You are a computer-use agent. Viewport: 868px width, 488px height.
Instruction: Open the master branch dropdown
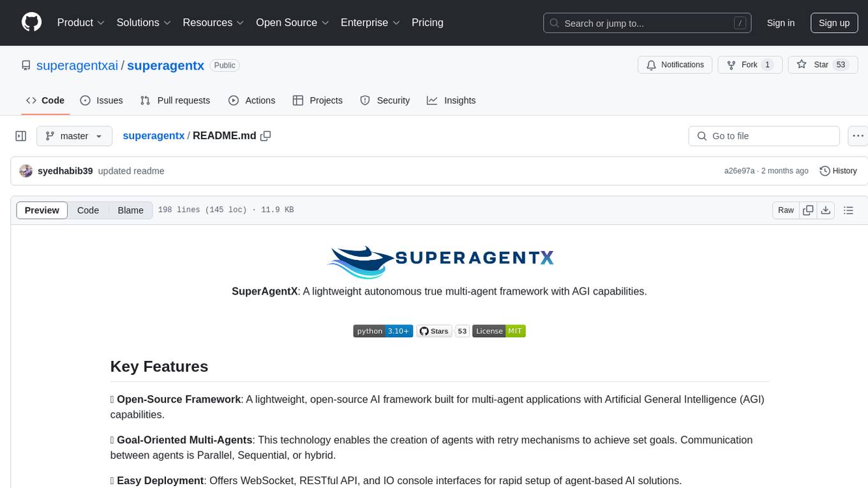(74, 136)
